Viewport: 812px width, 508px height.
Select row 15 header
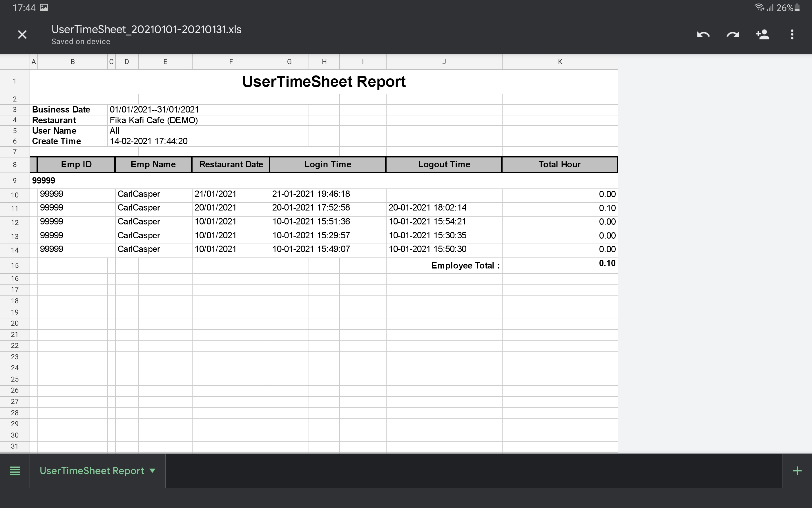click(15, 265)
